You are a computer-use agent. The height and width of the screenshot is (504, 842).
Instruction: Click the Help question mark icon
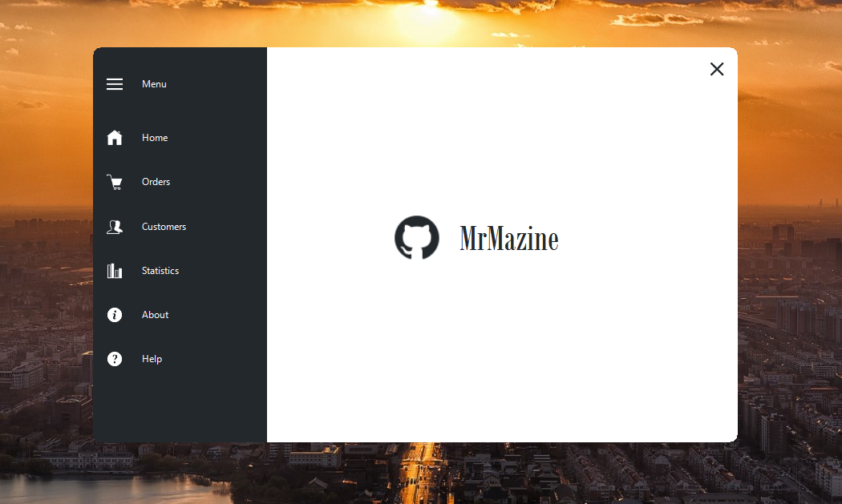(x=115, y=358)
